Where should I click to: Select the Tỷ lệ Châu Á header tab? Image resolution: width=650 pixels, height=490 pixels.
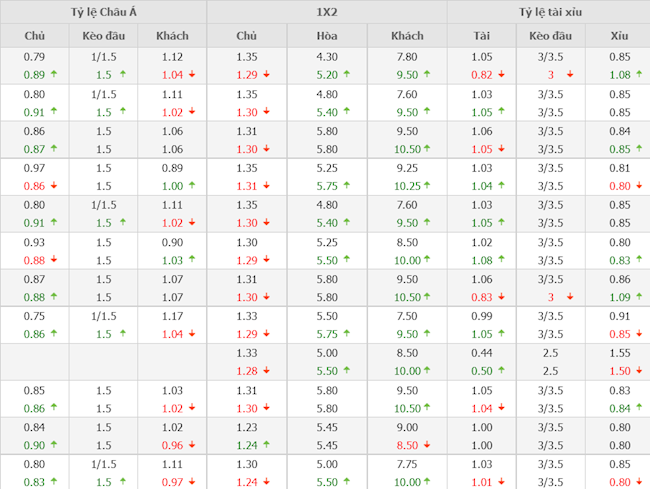point(104,12)
